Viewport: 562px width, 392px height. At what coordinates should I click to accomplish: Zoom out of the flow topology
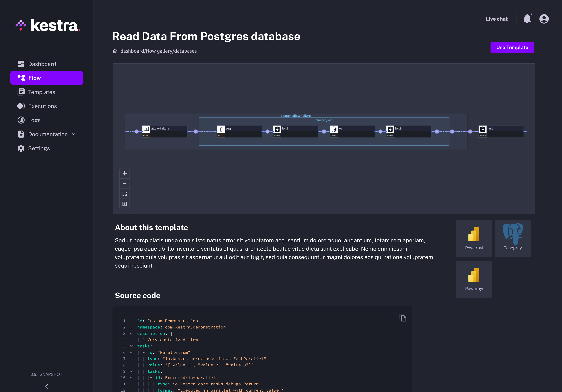coord(125,183)
